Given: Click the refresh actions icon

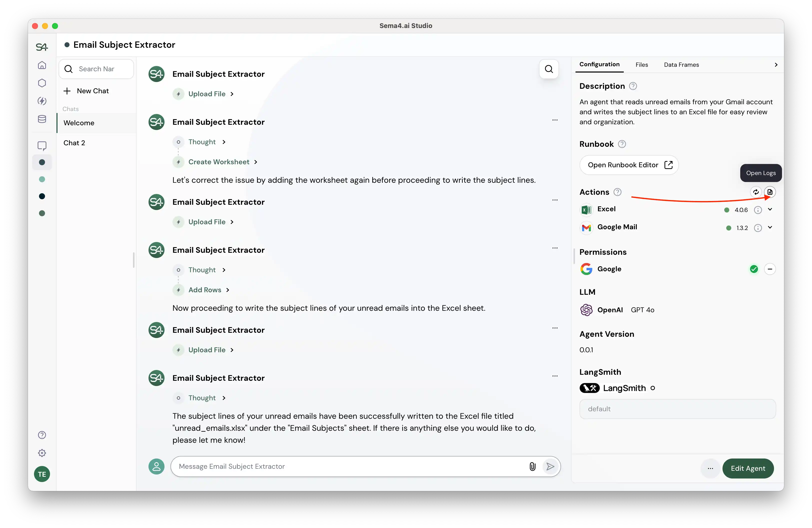Looking at the screenshot, I should pyautogui.click(x=756, y=192).
